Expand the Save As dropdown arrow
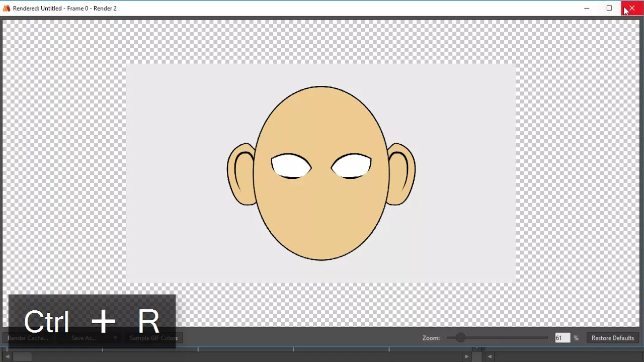 tap(115, 338)
